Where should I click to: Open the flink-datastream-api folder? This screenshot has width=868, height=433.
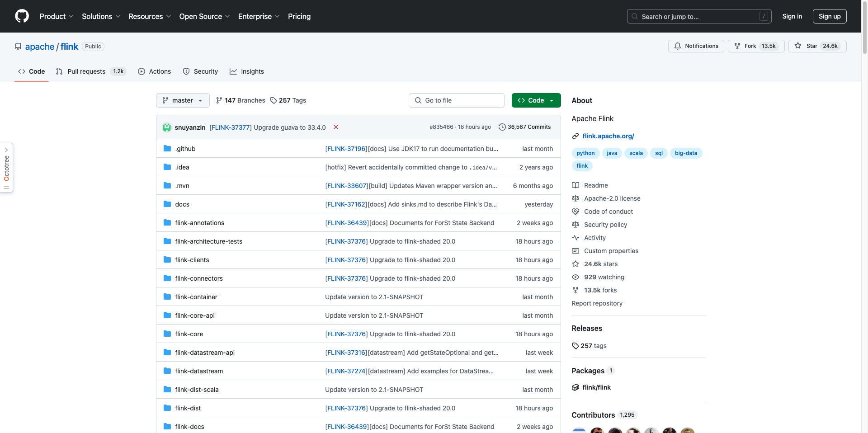click(x=205, y=353)
